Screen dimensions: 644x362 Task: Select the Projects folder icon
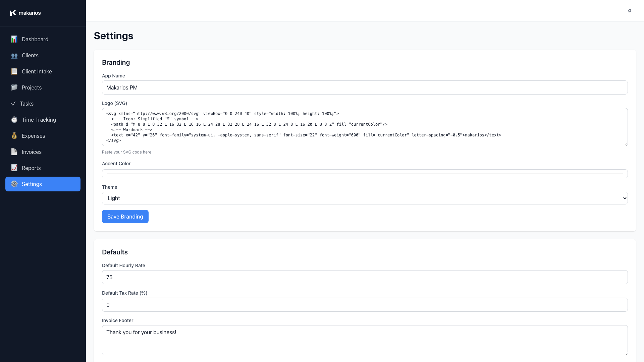tap(14, 87)
